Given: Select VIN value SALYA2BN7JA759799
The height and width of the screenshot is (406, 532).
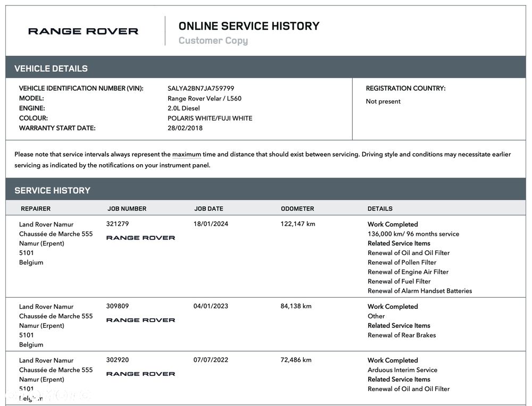Looking at the screenshot, I should pyautogui.click(x=201, y=88).
